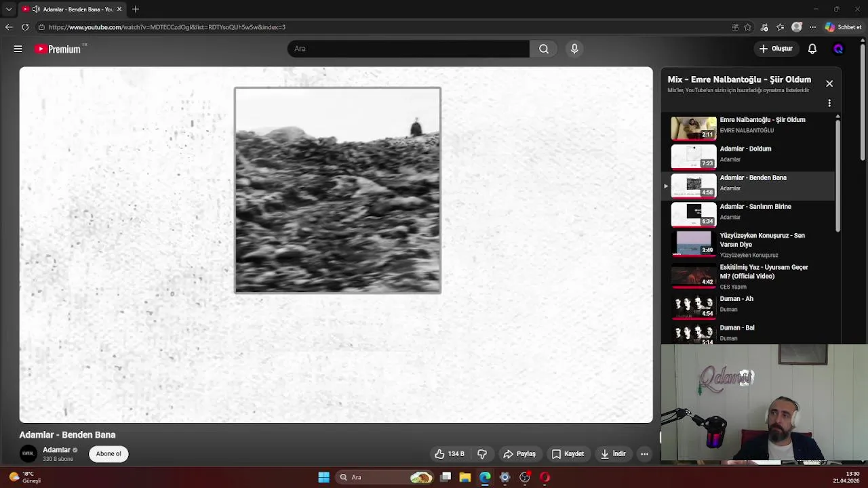
Task: Play Adamlar - Doldum from playlist
Action: [749, 156]
